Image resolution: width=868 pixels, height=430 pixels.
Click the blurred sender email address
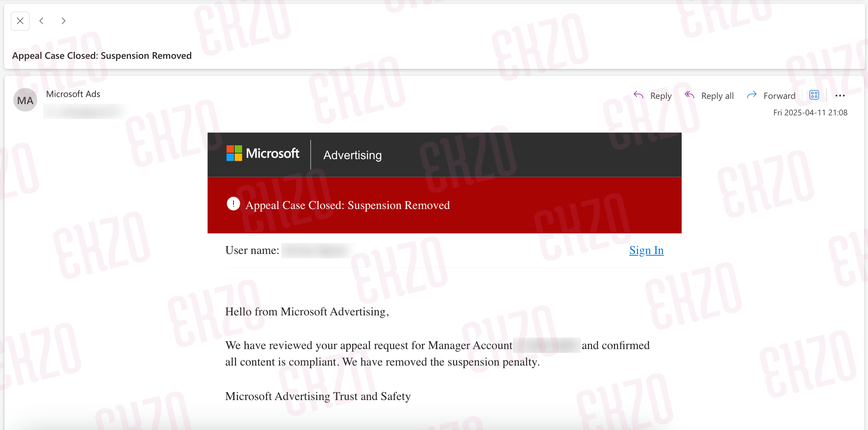85,111
